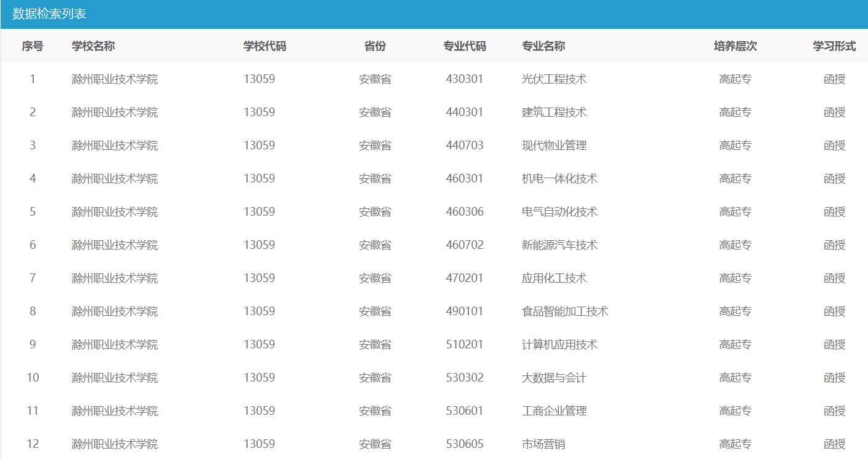Click 高起专 in the 食品智能加工技术 row

(x=735, y=312)
